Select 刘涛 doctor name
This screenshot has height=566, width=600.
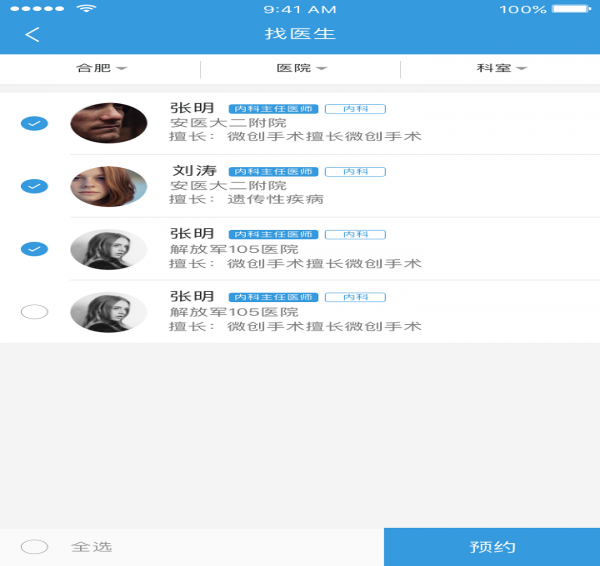pos(194,171)
